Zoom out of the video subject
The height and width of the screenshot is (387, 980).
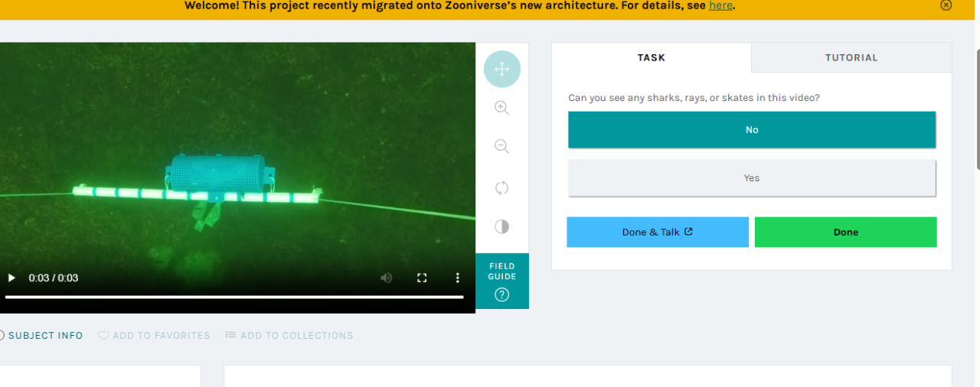coord(502,147)
